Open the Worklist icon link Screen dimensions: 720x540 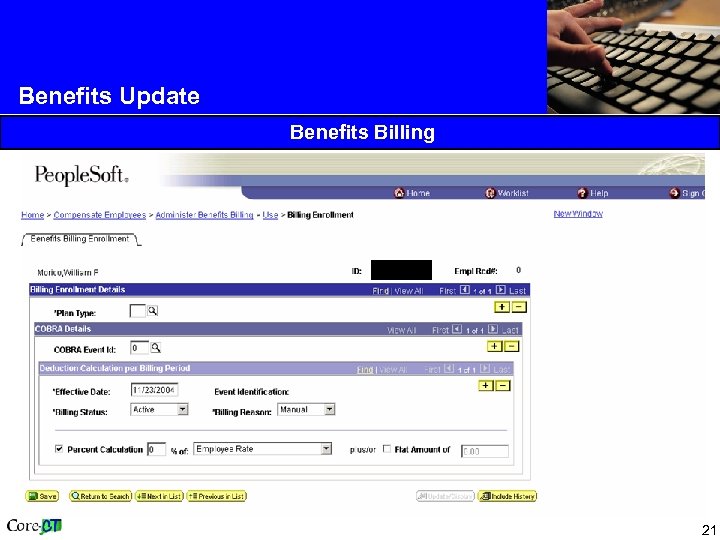pyautogui.click(x=490, y=193)
